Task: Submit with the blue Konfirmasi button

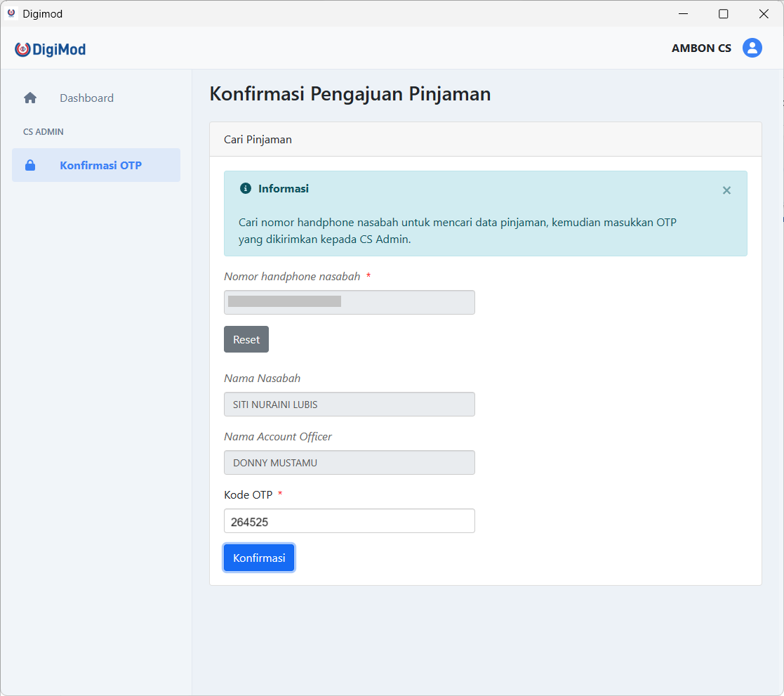Action: 259,558
